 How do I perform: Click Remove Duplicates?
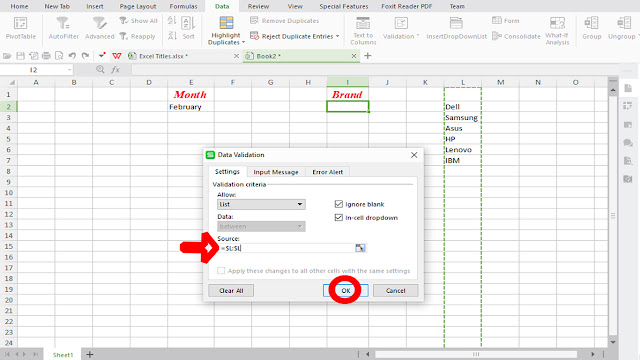point(284,20)
